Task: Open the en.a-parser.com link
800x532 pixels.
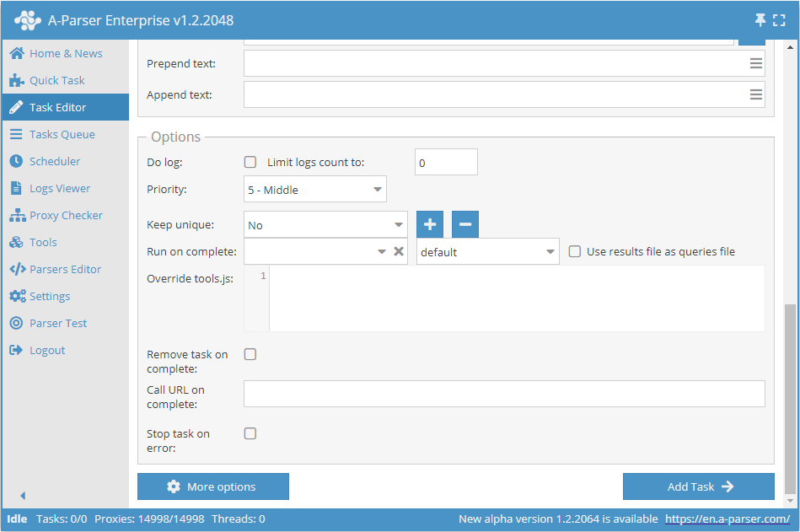Action: pos(727,519)
